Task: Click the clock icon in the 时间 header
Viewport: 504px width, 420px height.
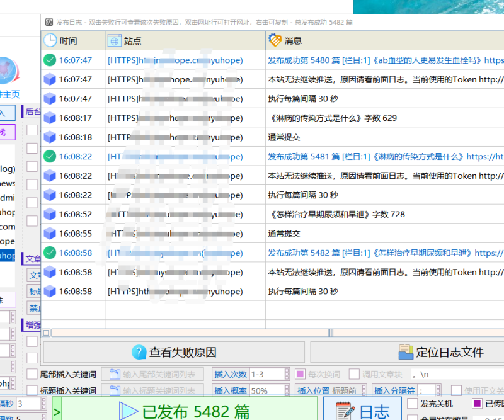Action: tap(50, 40)
